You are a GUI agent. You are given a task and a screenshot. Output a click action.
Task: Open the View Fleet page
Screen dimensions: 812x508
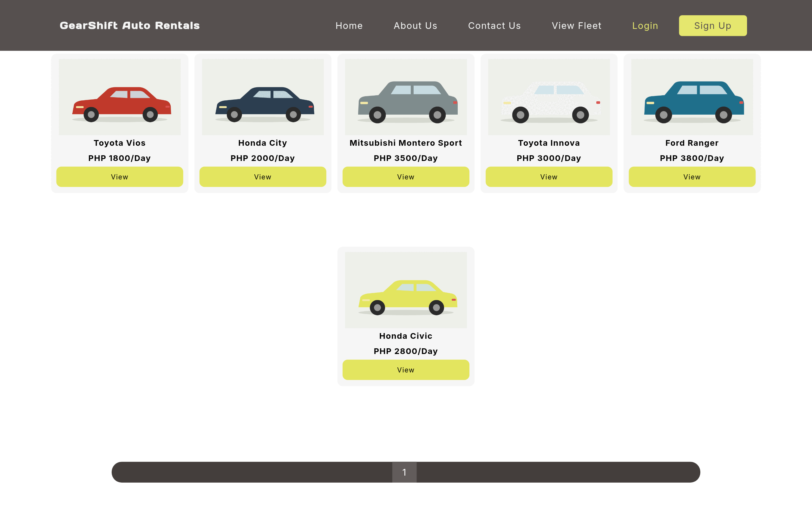[576, 25]
